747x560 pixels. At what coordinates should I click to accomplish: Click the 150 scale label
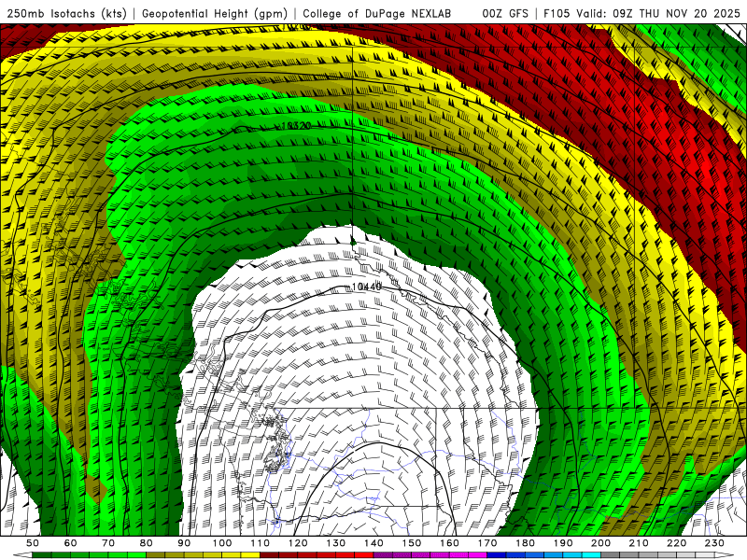[x=412, y=543]
